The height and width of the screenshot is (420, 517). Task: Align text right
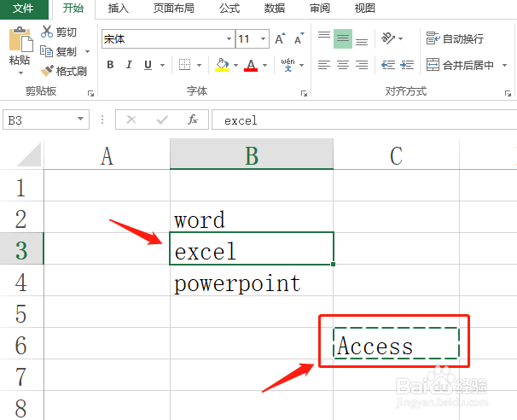pyautogui.click(x=362, y=65)
